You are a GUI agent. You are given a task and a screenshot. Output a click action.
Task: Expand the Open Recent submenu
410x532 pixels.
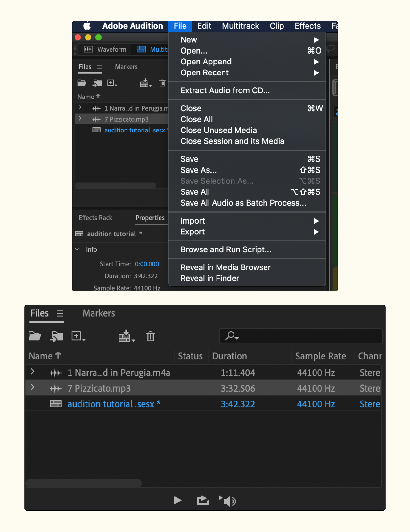pyautogui.click(x=247, y=72)
